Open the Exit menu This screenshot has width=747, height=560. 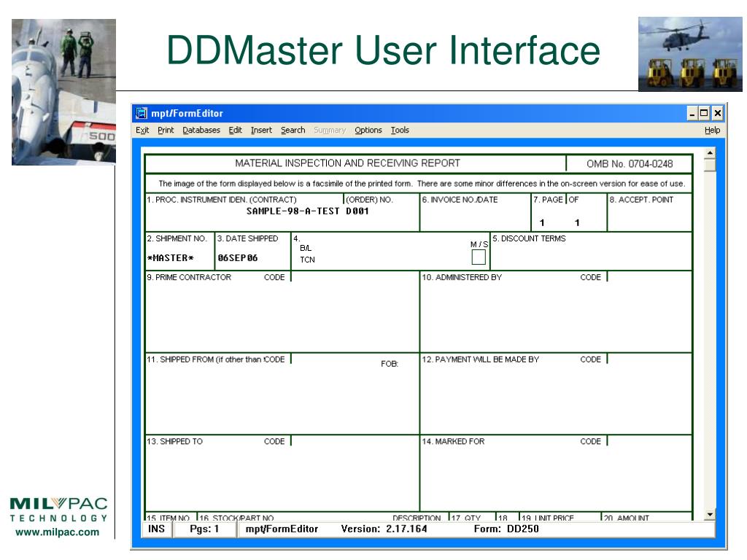(x=142, y=130)
